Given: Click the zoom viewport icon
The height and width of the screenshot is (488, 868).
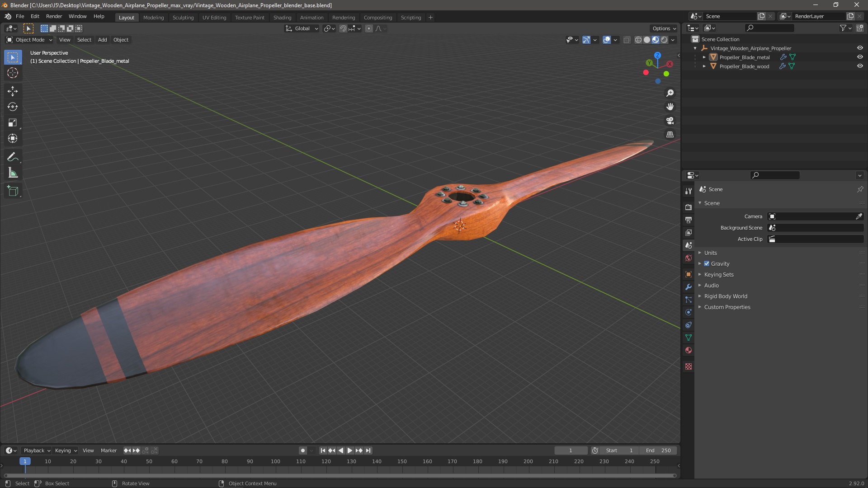Looking at the screenshot, I should [670, 93].
